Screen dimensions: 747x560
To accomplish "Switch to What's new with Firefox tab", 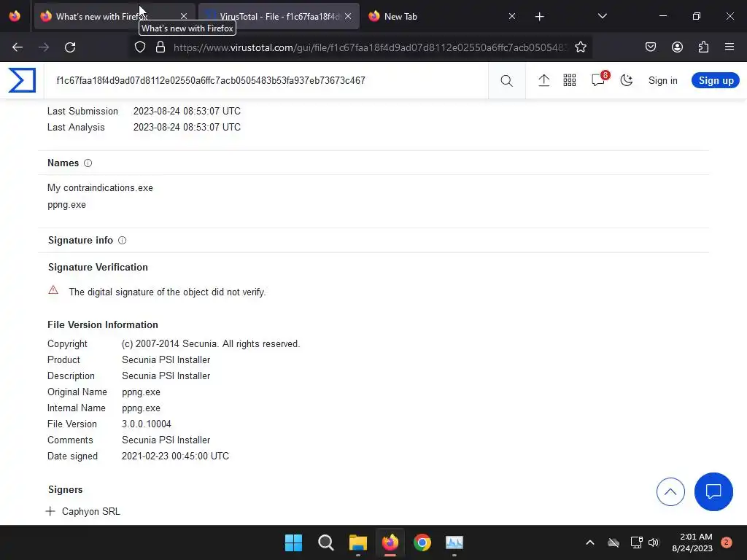I will 115,16.
